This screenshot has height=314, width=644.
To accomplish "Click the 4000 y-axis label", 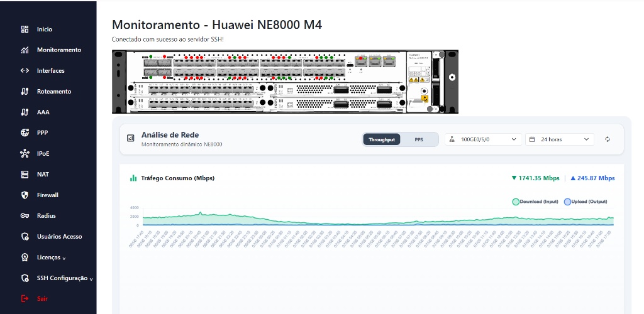I will pos(135,208).
